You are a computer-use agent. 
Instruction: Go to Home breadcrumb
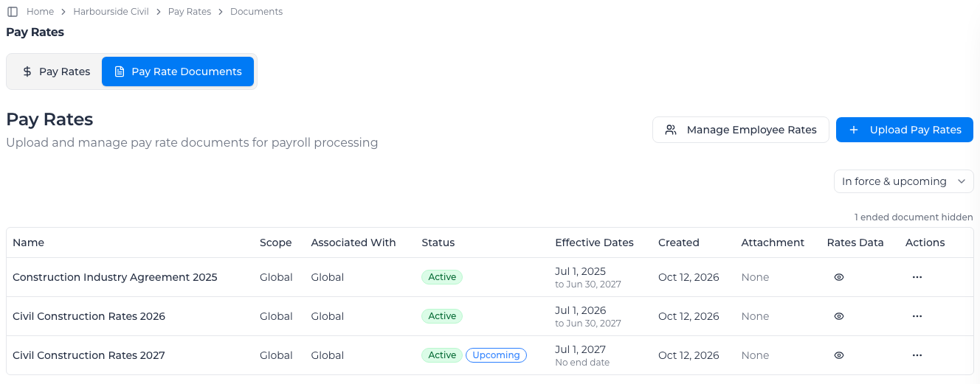click(x=40, y=12)
